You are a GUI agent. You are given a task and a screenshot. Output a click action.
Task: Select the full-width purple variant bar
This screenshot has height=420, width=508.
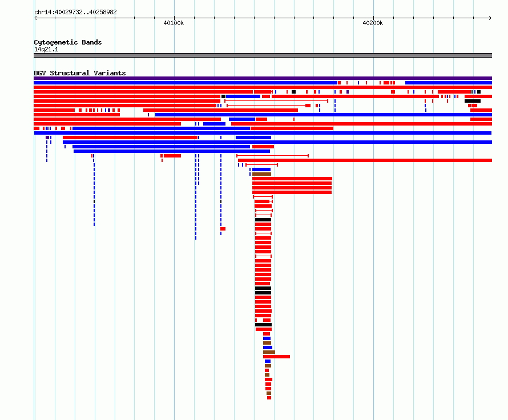click(x=263, y=78)
